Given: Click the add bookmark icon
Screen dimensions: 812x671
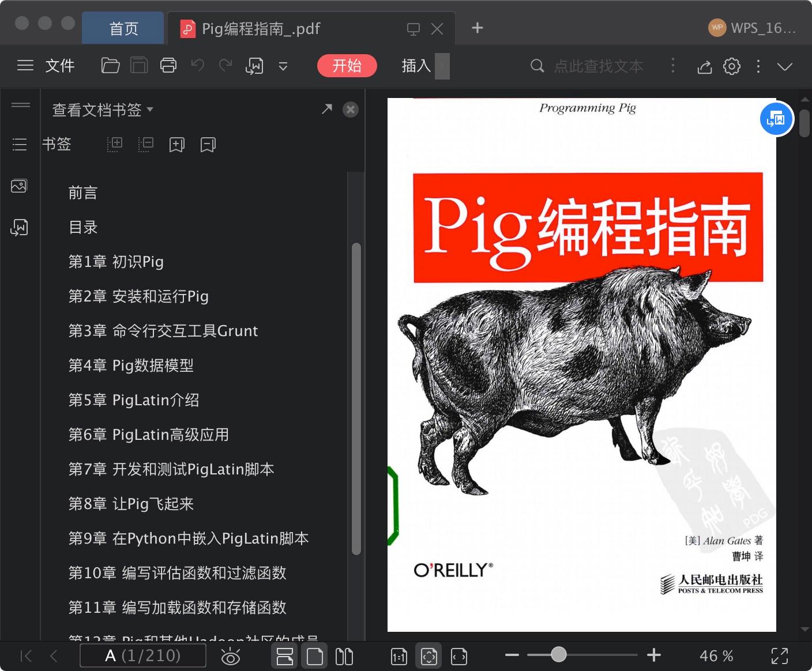Looking at the screenshot, I should click(x=177, y=144).
